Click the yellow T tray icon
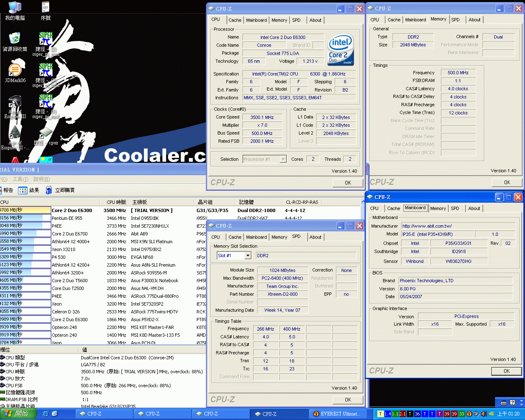Viewport: 525px width, 420px height. point(380,414)
